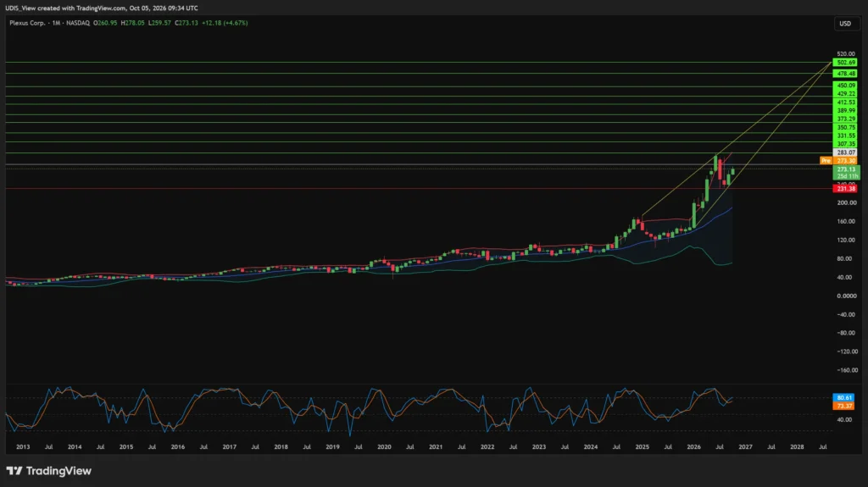Image resolution: width=868 pixels, height=487 pixels.
Task: Click the 2016 label on time axis
Action: [x=178, y=447]
